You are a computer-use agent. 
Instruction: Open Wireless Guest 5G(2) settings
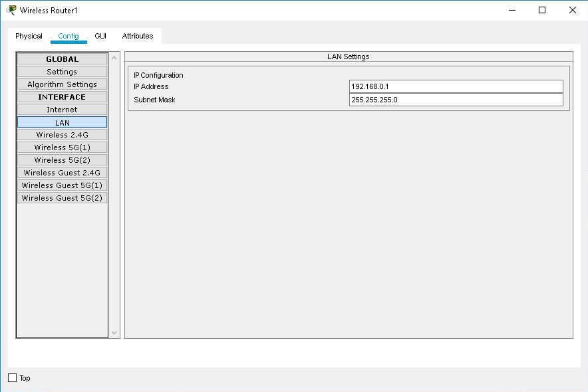(63, 198)
